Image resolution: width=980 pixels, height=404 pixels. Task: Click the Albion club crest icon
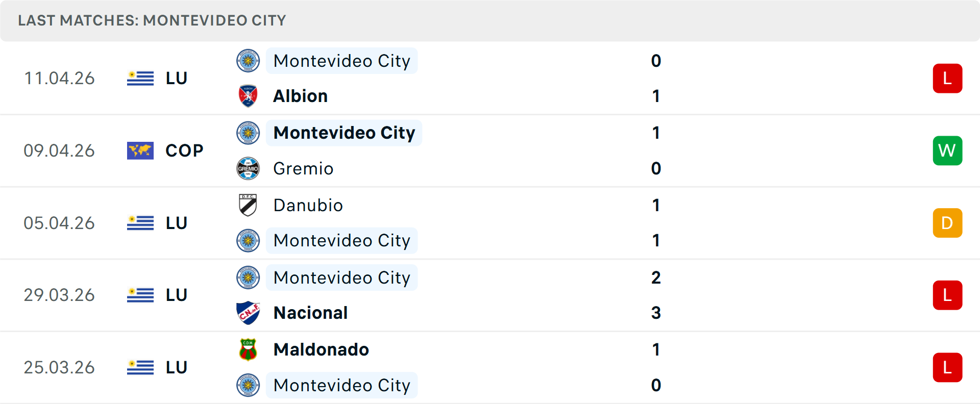pos(248,96)
